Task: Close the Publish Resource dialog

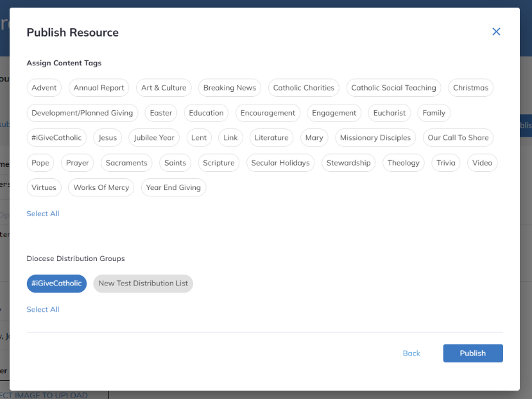Action: tap(496, 31)
